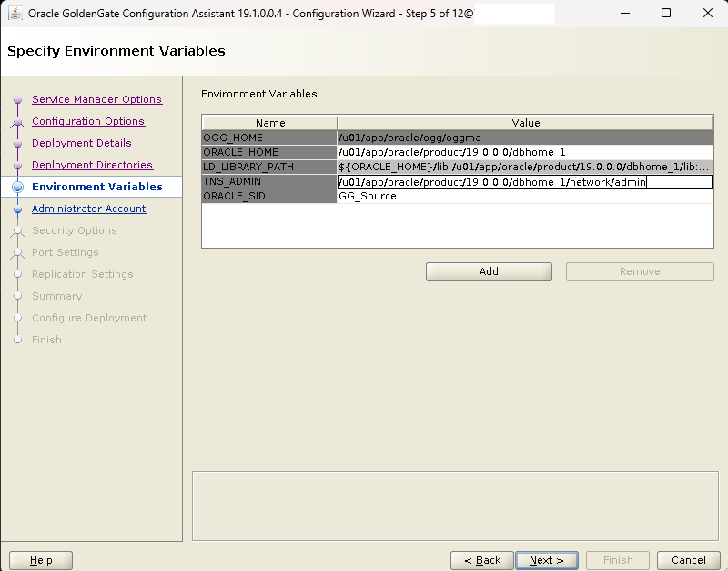Click the Configuration Options step bullet
The height and width of the screenshot is (571, 728).
click(17, 122)
